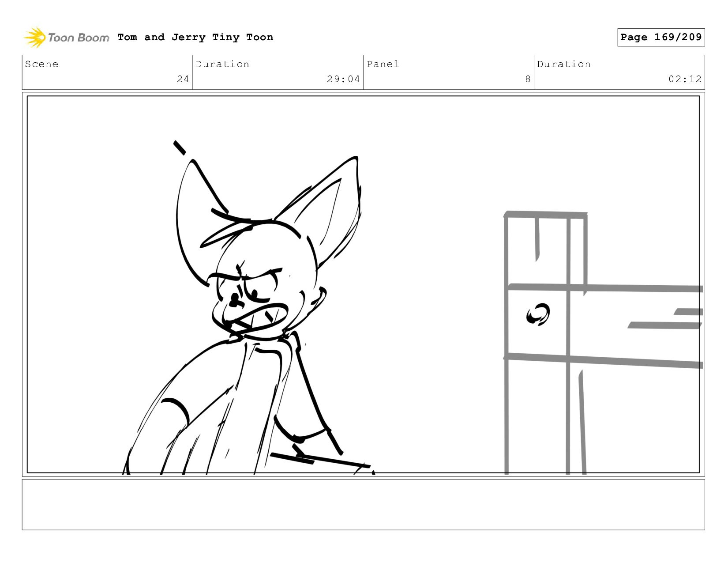Image resolution: width=728 pixels, height=563 pixels.
Task: Click the door knob in the drawing
Action: (x=538, y=314)
